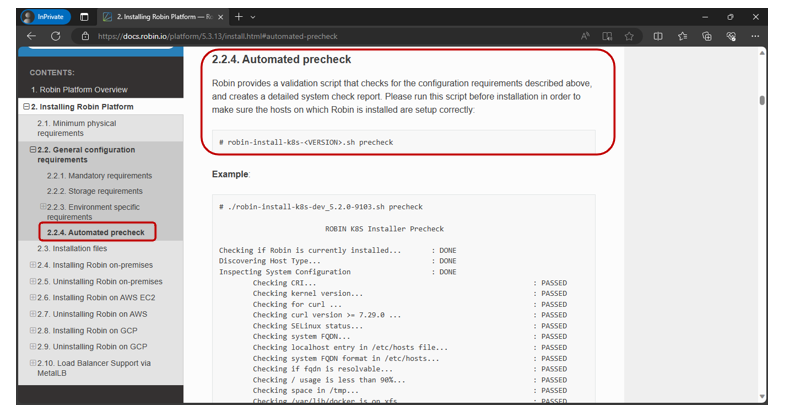Click the address bar URL
The height and width of the screenshot is (417, 786).
point(217,36)
